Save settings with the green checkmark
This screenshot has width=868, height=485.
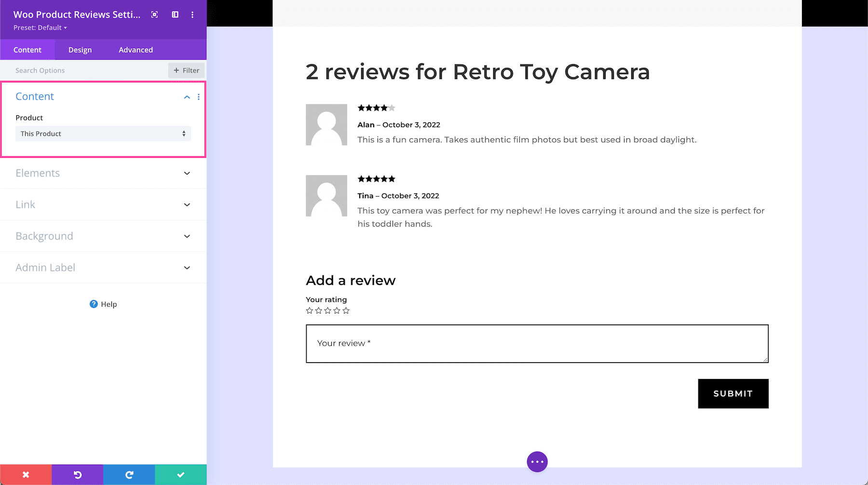point(180,474)
